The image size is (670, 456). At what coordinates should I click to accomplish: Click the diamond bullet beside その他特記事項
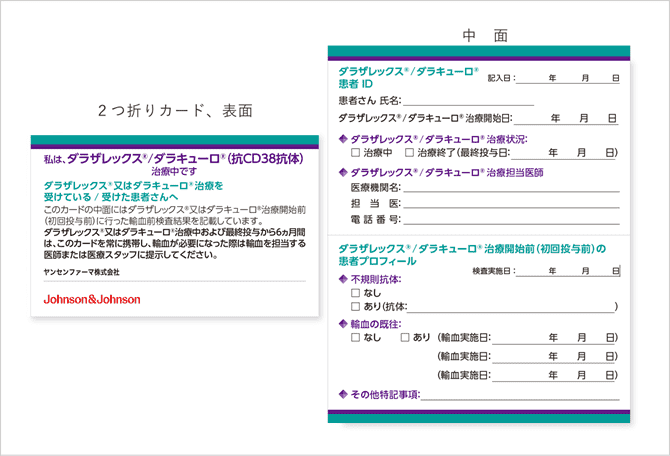coord(343,394)
